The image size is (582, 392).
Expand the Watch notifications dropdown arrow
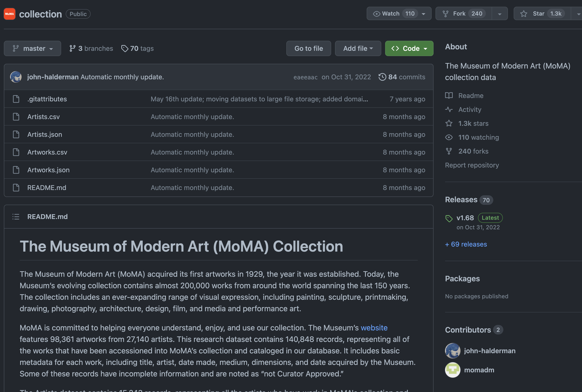(423, 14)
